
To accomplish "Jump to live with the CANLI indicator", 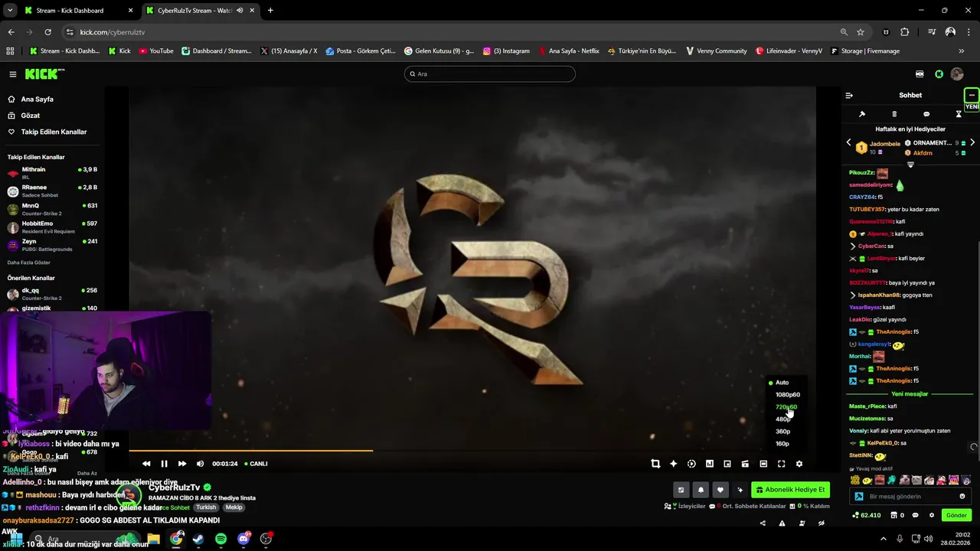I will point(255,464).
